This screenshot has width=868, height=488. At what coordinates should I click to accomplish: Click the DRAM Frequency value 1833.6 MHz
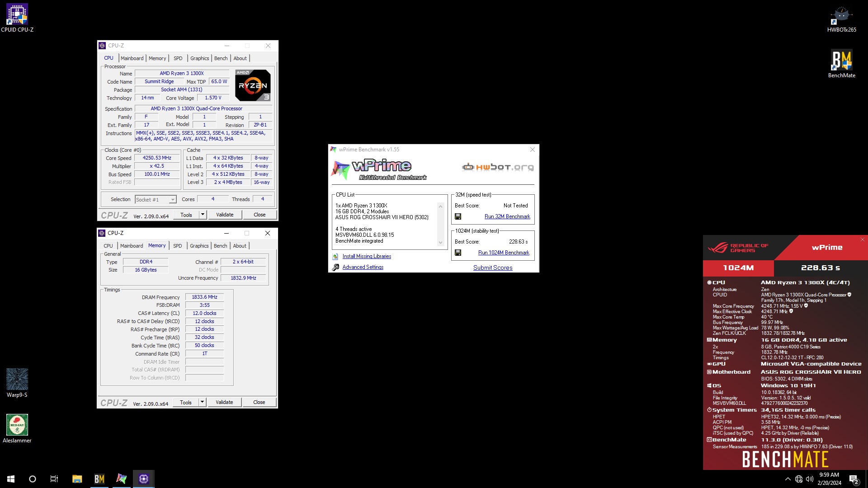[204, 297]
